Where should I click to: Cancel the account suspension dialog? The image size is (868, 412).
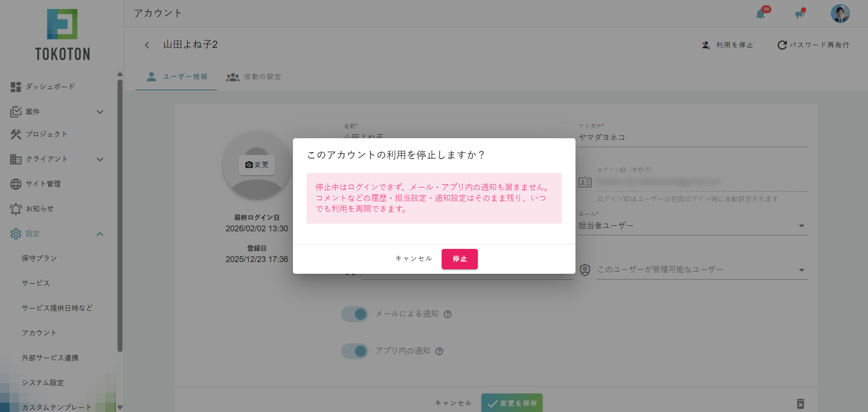[414, 259]
